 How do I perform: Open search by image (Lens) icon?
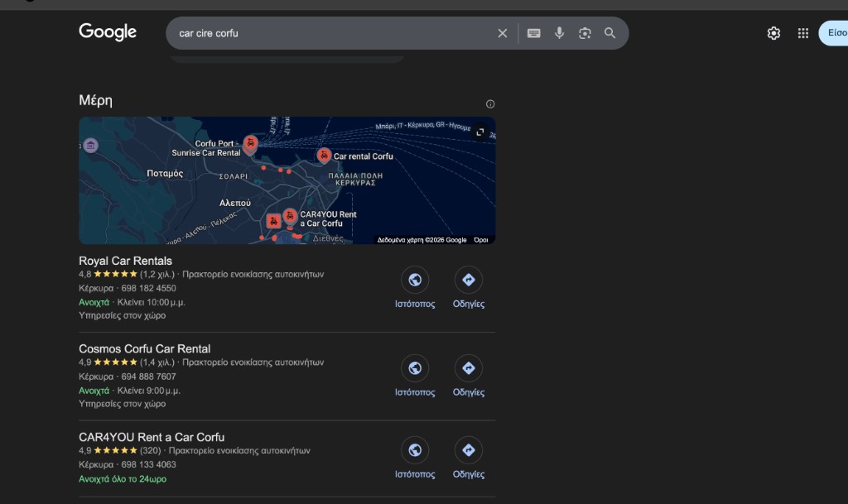[585, 33]
